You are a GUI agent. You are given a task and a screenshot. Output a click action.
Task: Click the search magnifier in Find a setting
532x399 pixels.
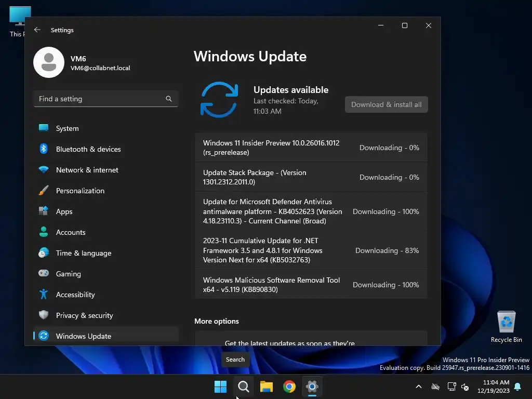pos(169,99)
